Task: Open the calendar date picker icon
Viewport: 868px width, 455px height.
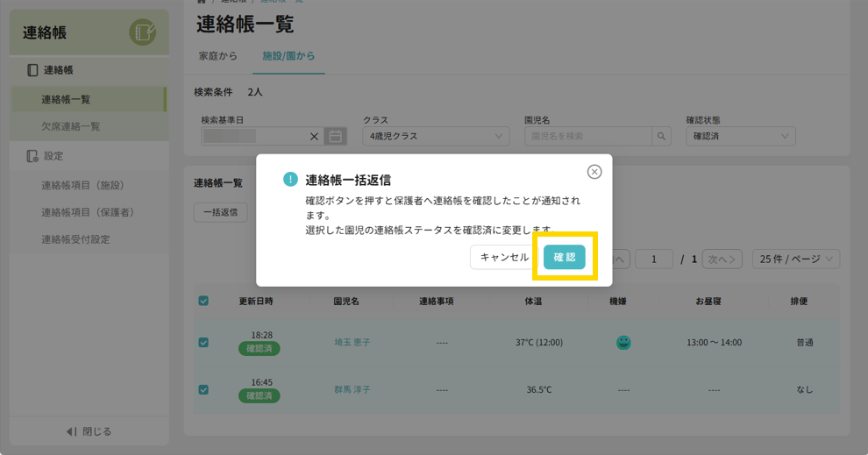Action: tap(335, 136)
